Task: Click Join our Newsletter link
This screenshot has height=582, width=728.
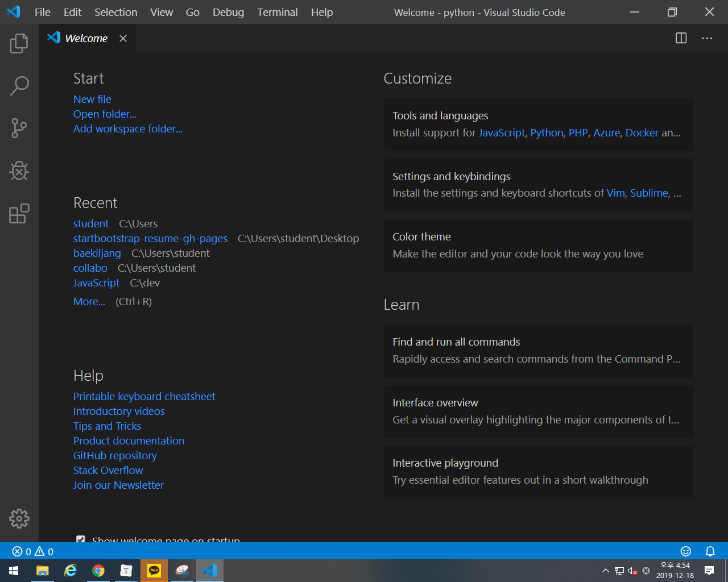Action: click(x=118, y=485)
